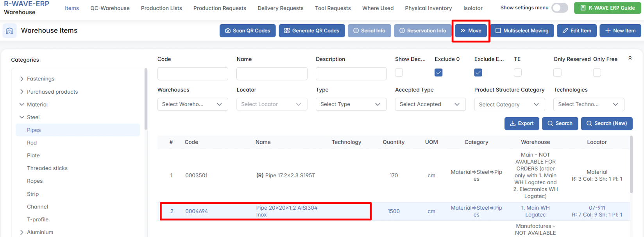Open the R-WAVE ERP Guide
Image resolution: width=644 pixels, height=237 pixels.
tap(607, 8)
